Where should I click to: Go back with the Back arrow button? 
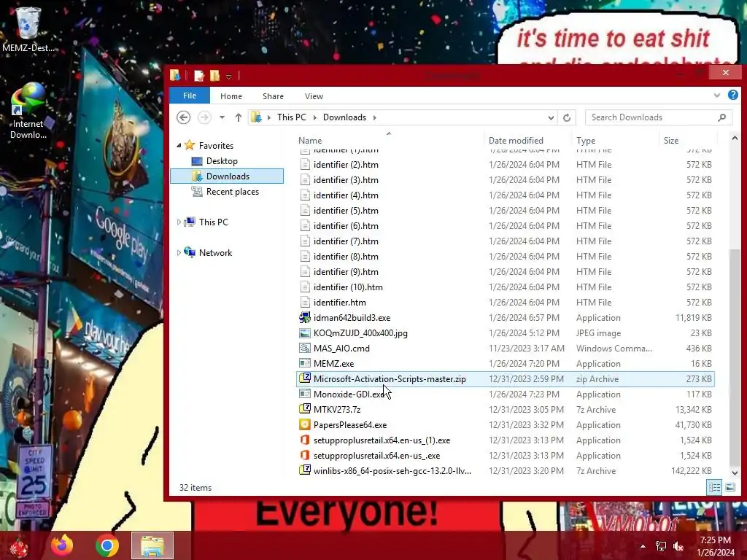(183, 117)
